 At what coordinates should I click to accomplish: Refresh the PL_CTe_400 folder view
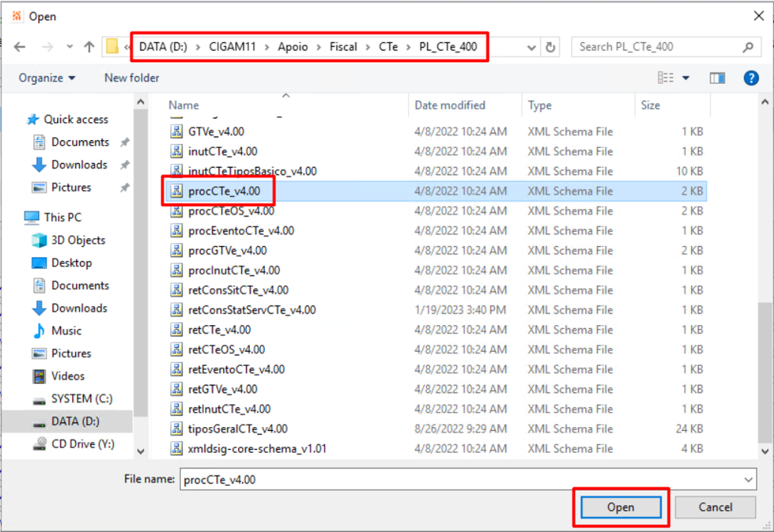(550, 47)
